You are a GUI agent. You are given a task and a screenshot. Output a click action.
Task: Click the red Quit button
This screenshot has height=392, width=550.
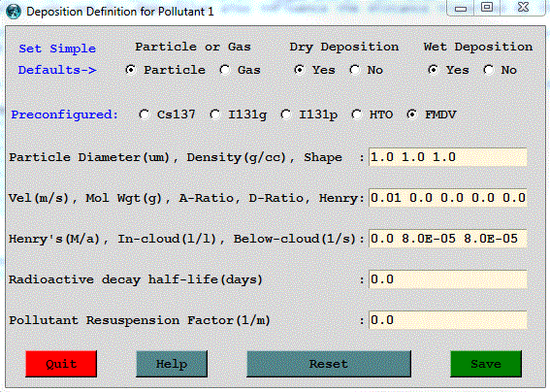tap(61, 364)
